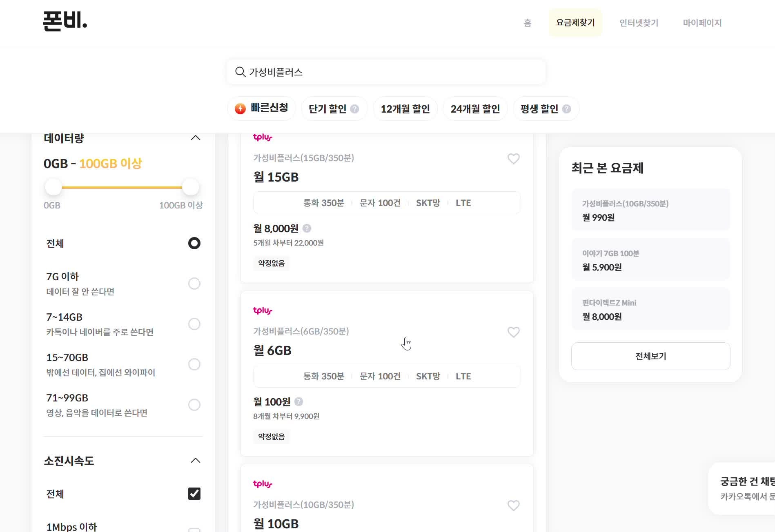The width and height of the screenshot is (775, 532).
Task: Apply the 평생 할인 filter chip
Action: pos(546,109)
